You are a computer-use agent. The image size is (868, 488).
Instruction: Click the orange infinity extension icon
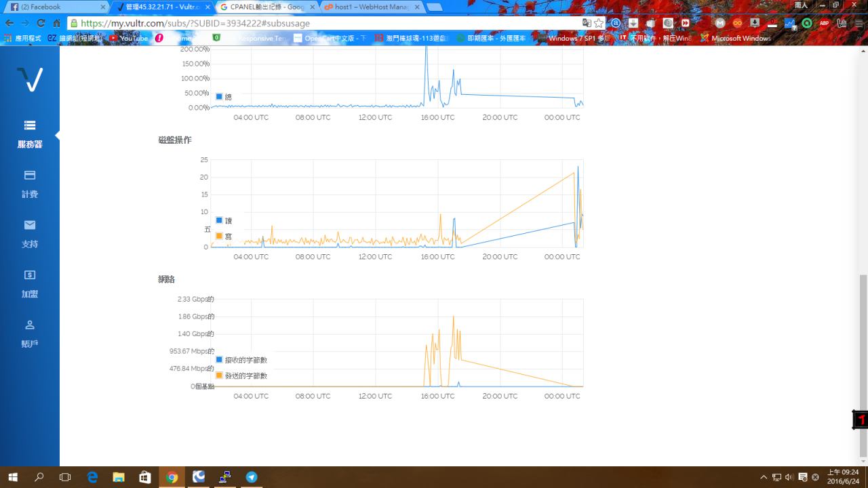click(737, 23)
